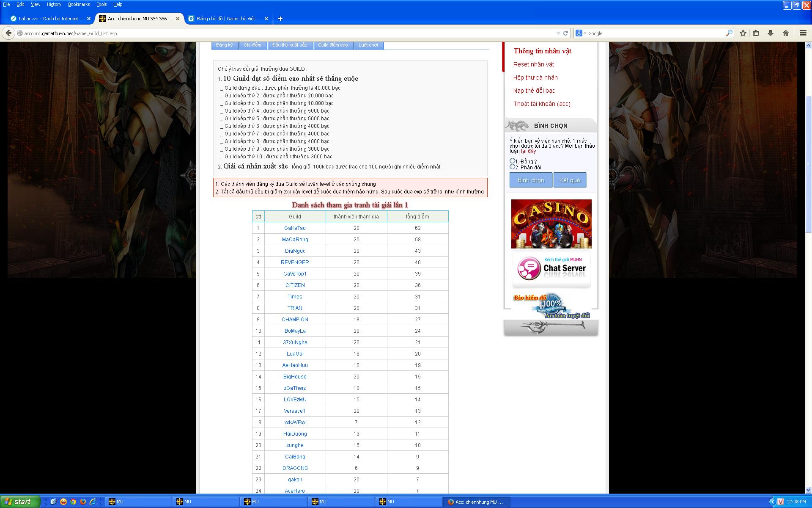Open the Nạp thẻ đổi bạc link

534,91
